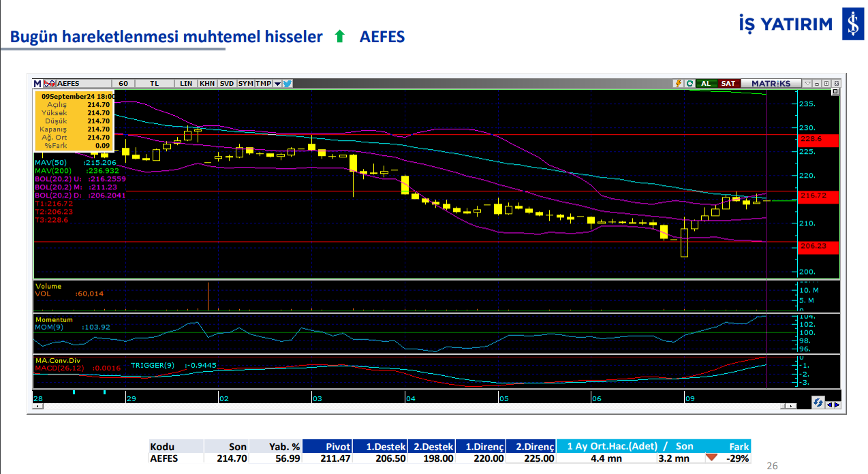
Task: Open the chart type icon beside AEFES
Action: point(50,84)
